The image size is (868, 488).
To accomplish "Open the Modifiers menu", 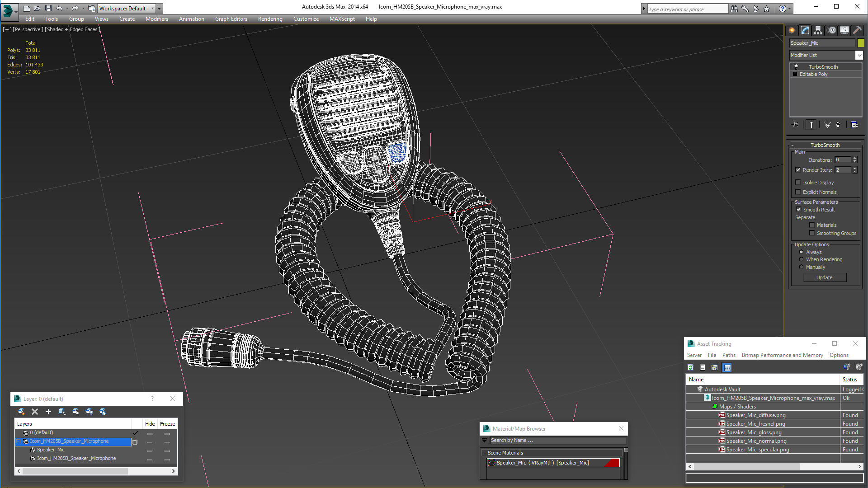I will click(156, 19).
